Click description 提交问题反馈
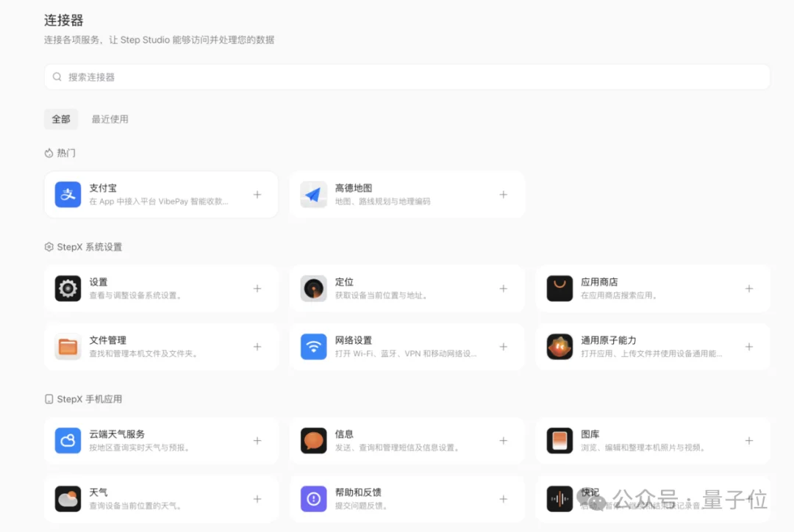The height and width of the screenshot is (532, 794). [x=361, y=506]
